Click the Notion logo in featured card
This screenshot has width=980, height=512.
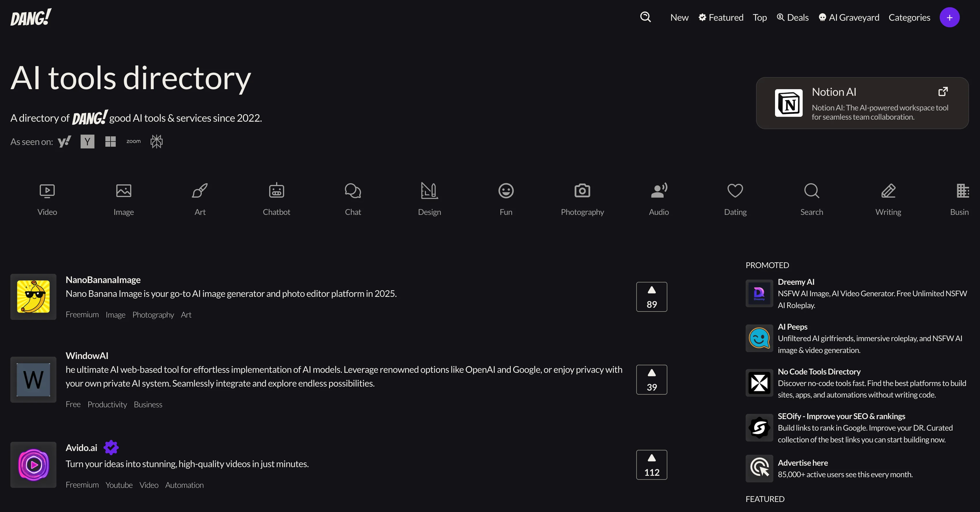[789, 103]
